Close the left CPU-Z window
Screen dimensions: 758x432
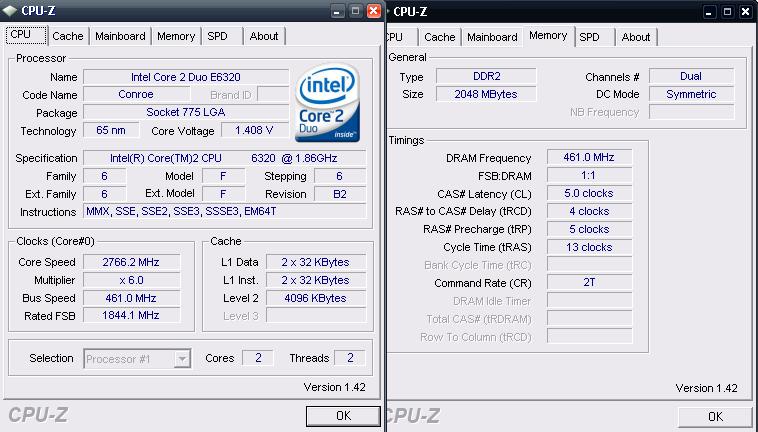[373, 11]
